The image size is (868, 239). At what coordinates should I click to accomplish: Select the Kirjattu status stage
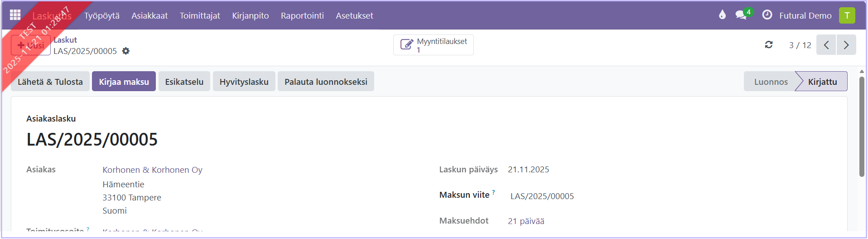822,82
